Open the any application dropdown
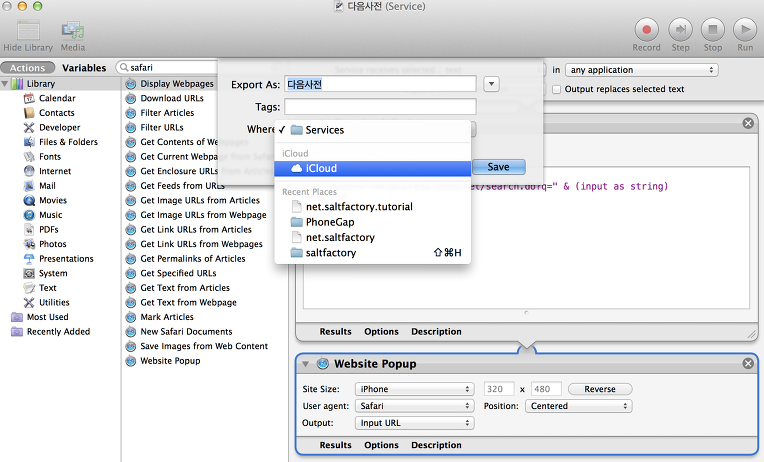The image size is (764, 462). pos(641,70)
